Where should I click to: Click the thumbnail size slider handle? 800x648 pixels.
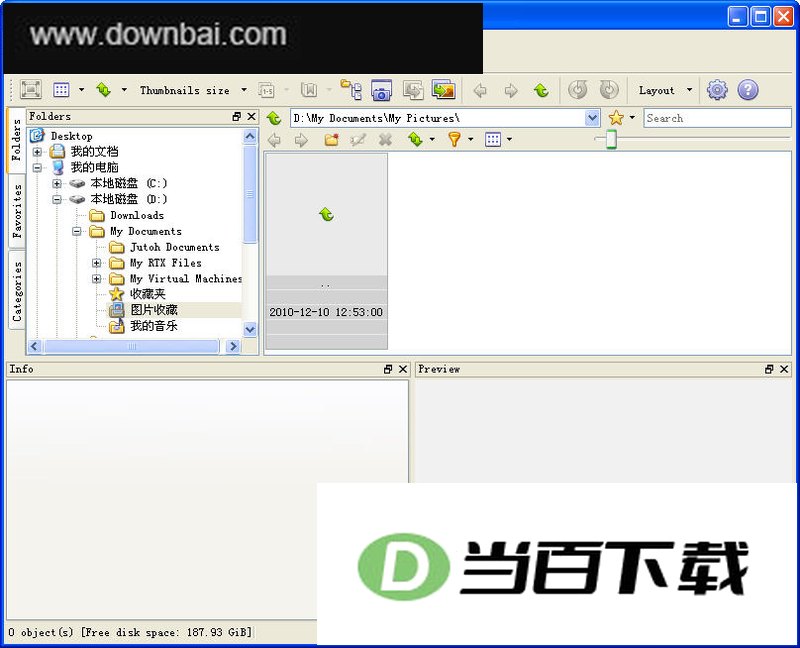click(x=611, y=139)
